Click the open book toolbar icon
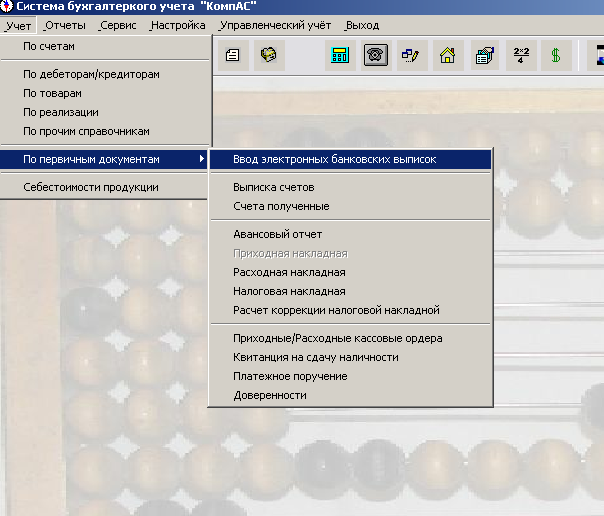The width and height of the screenshot is (604, 516). 268,55
